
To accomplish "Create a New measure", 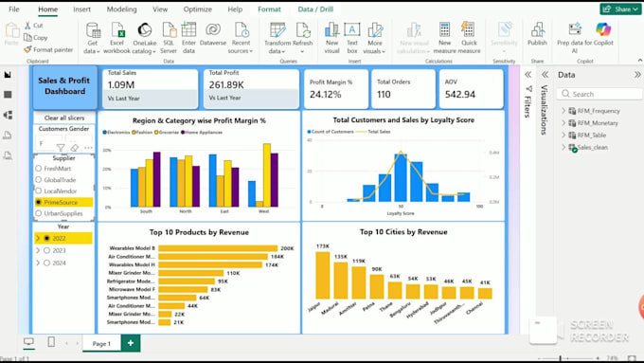I will tap(444, 37).
